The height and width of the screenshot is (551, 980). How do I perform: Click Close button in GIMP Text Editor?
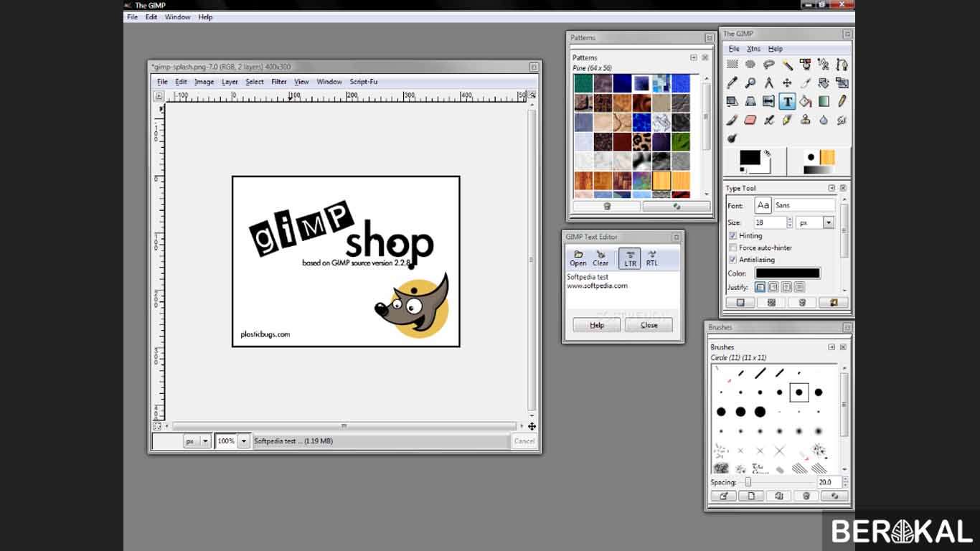(x=649, y=325)
